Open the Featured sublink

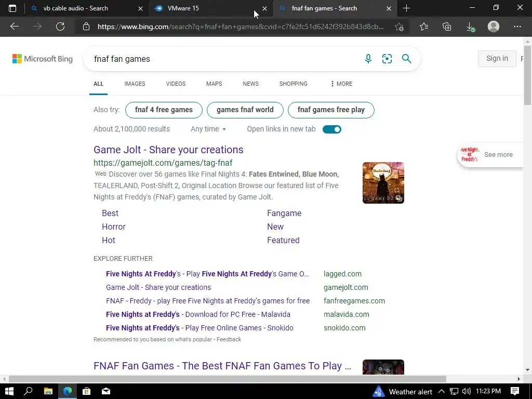coord(283,240)
